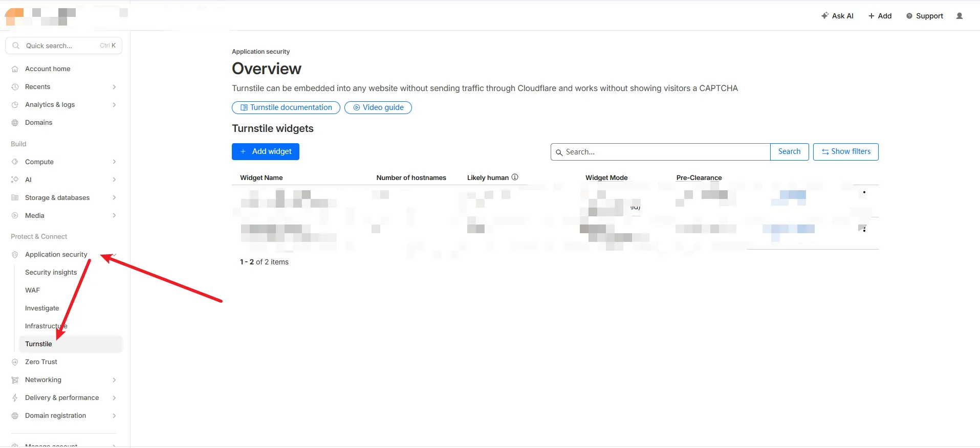This screenshot has width=980, height=448.
Task: Click the Add widget button
Action: pos(265,152)
